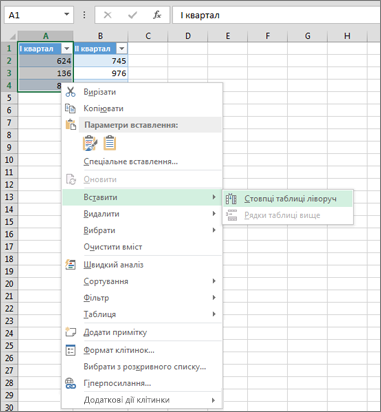Select column H header
The height and width of the screenshot is (412, 381).
(347, 36)
